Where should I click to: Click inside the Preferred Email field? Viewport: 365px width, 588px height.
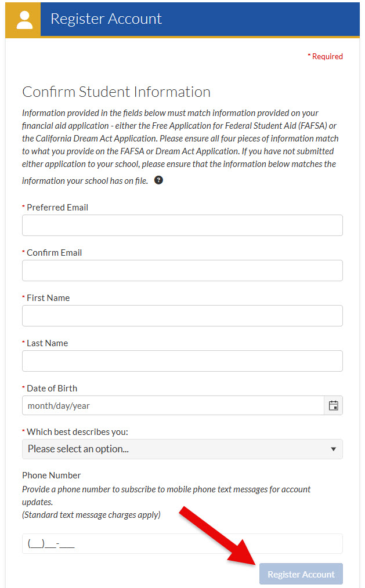click(182, 225)
